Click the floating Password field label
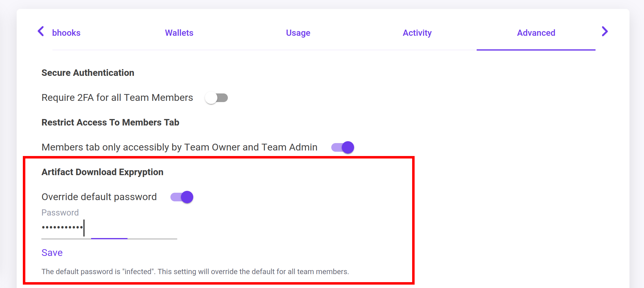 tap(60, 213)
